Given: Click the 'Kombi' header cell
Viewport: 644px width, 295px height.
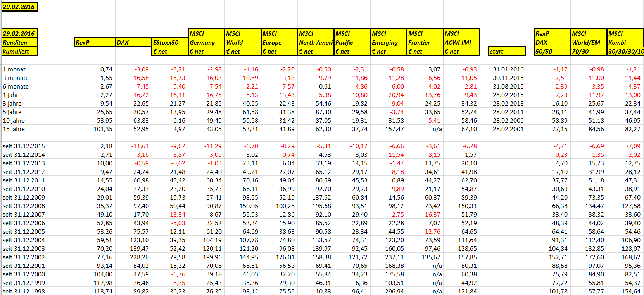Looking at the screenshot, I should tap(625, 42).
